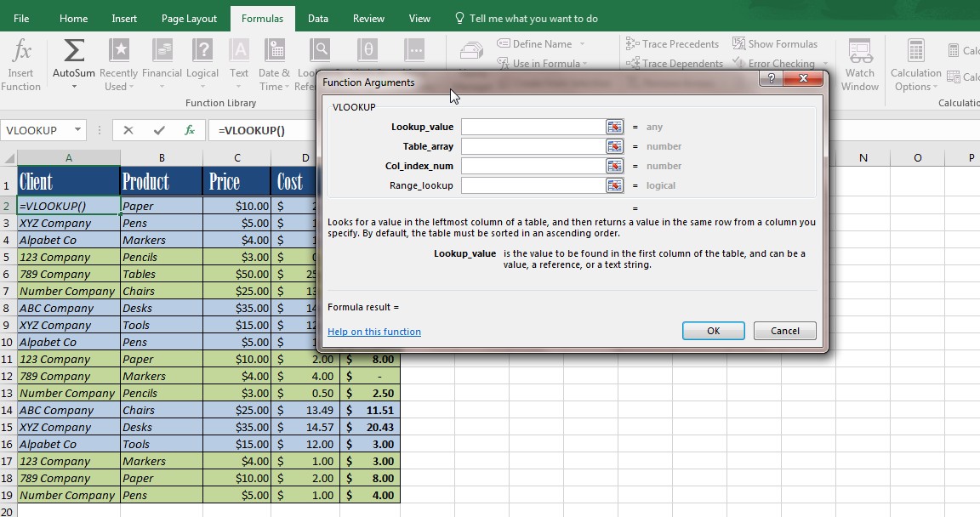Switch to the View tab
This screenshot has width=980, height=517.
pyautogui.click(x=419, y=19)
